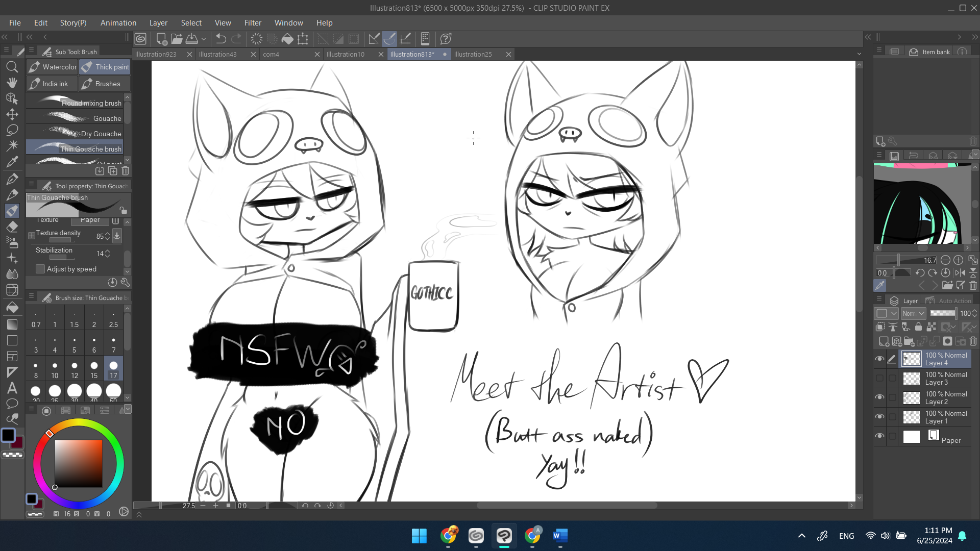Switch to the Illustration25 tab
Screen dimensions: 980x551
tap(473, 54)
